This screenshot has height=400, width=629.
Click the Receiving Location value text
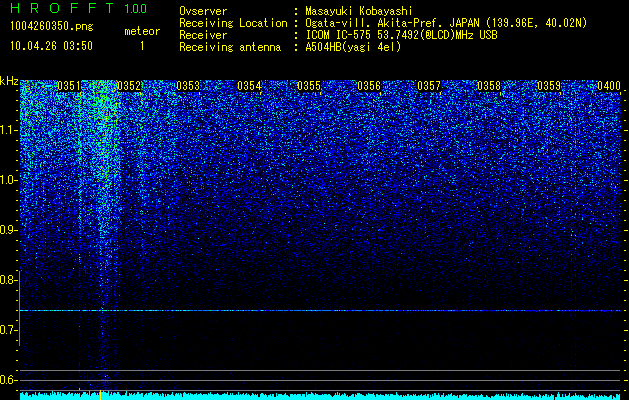pos(446,23)
